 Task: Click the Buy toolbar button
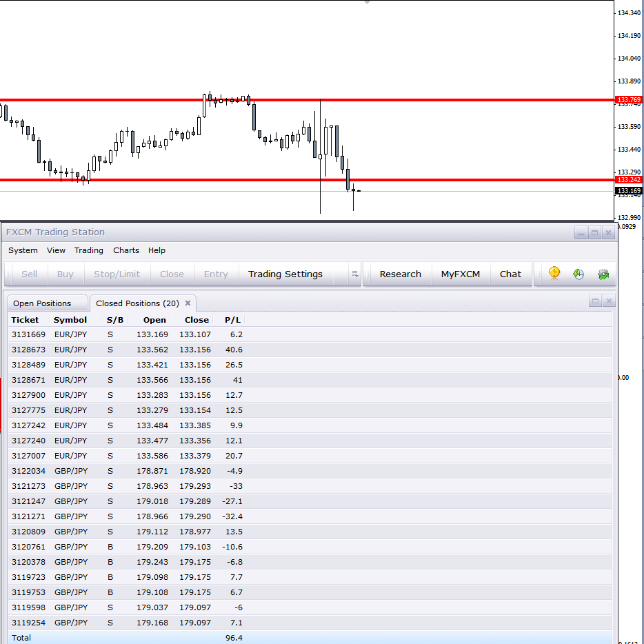click(66, 274)
